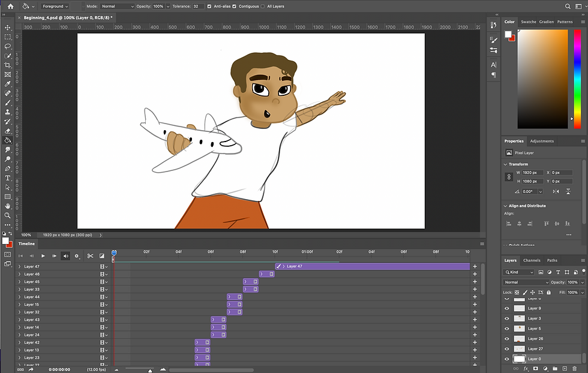Collapse Align and Distribute section
Screen dimensions: 588x373
pos(505,206)
